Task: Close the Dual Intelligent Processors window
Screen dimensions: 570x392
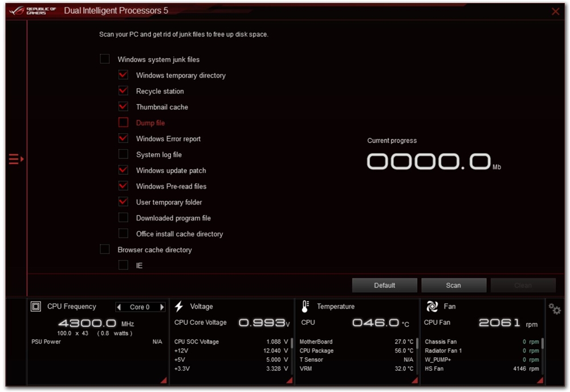Action: (556, 11)
